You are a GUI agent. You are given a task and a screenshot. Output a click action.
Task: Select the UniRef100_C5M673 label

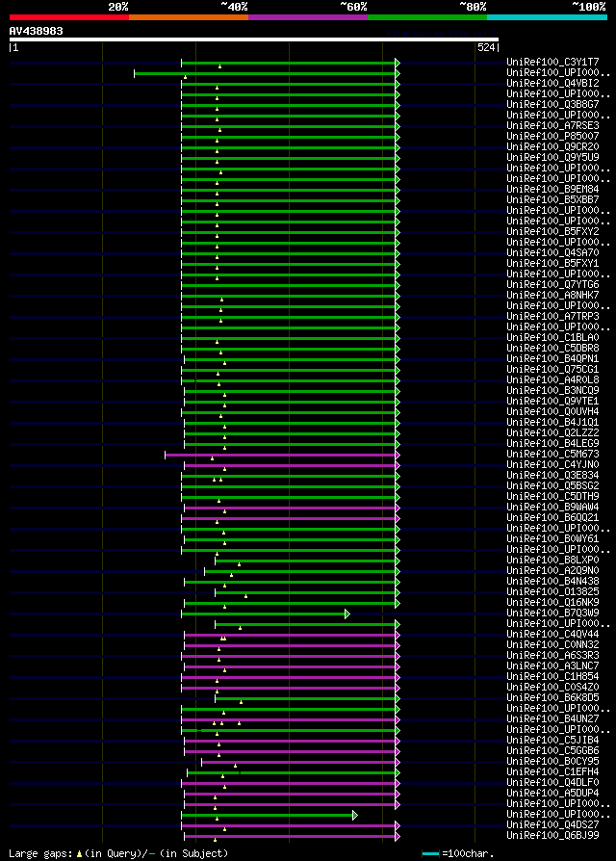pyautogui.click(x=552, y=455)
